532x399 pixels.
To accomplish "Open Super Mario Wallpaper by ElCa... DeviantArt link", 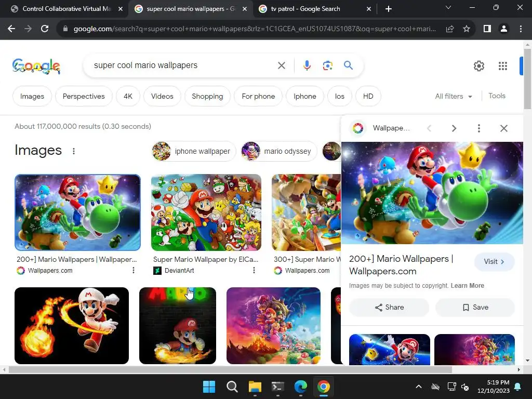I will point(206,260).
